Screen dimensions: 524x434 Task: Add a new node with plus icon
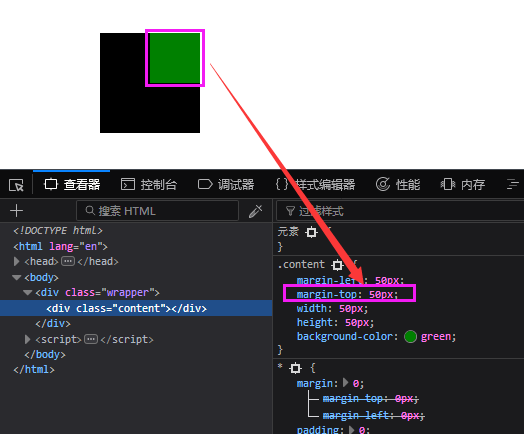point(16,211)
